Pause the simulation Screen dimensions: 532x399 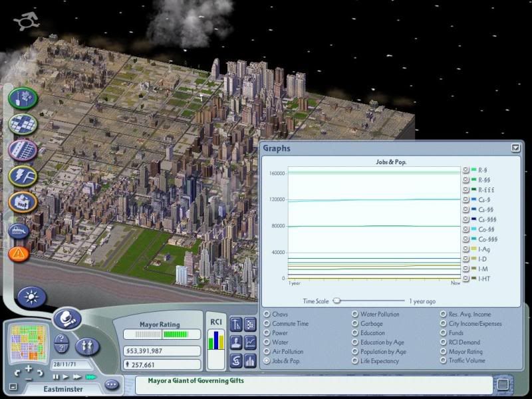coord(56,377)
